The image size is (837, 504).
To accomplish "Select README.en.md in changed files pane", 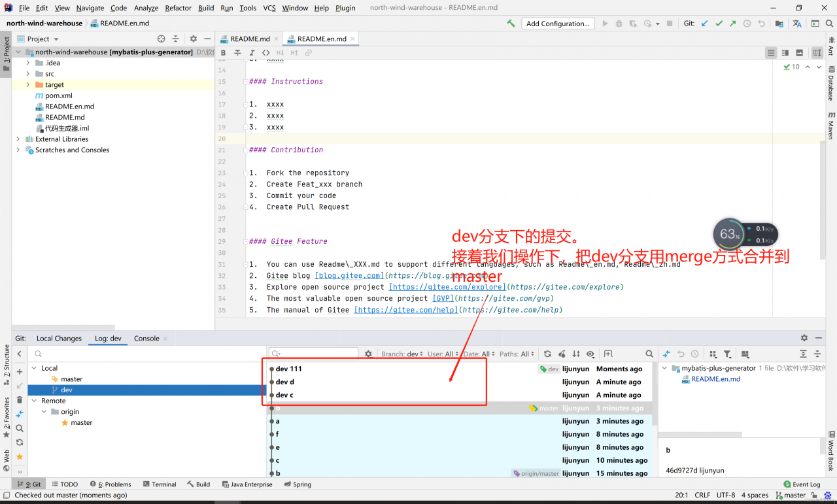I will [x=715, y=379].
